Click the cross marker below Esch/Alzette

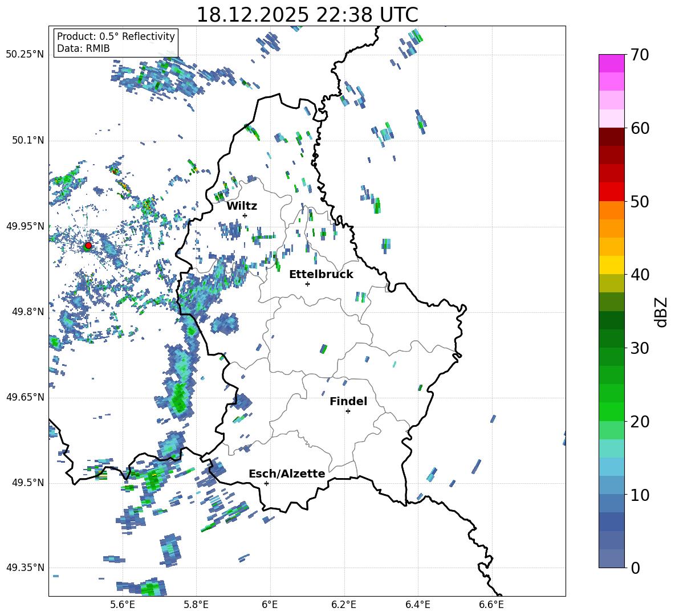pyautogui.click(x=266, y=483)
